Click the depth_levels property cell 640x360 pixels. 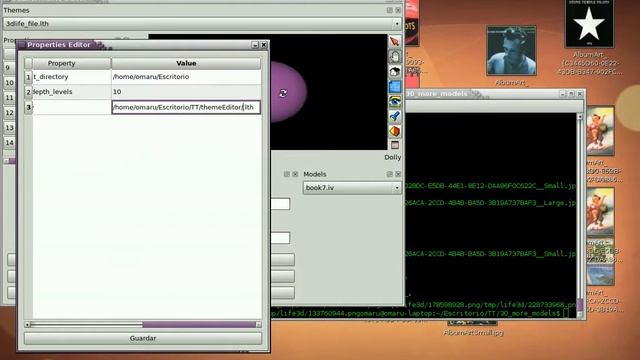tap(71, 92)
